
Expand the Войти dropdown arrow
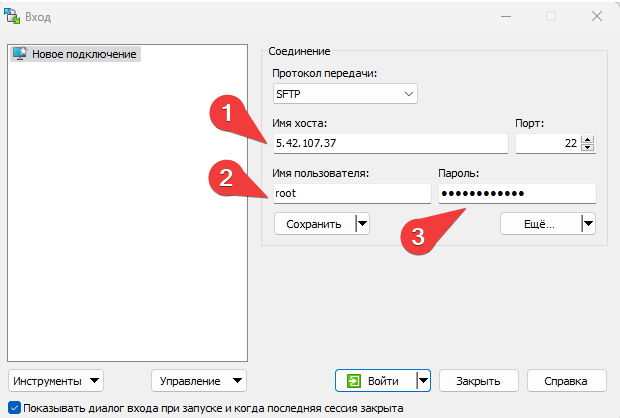click(424, 381)
